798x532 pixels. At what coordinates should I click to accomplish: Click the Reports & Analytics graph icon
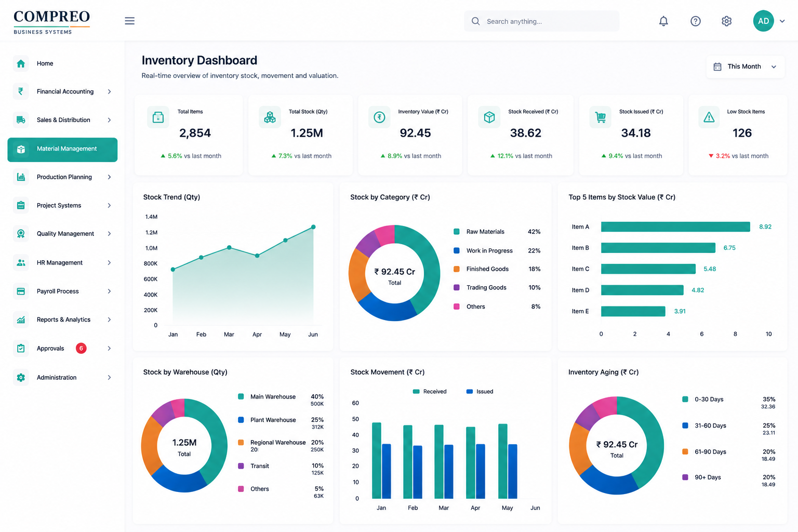pos(21,320)
